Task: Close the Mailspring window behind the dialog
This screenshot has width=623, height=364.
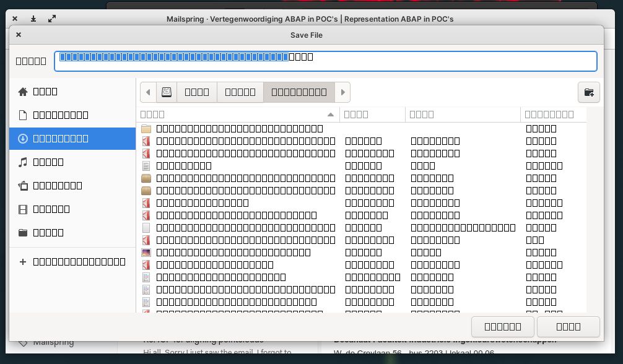Action: [15, 19]
